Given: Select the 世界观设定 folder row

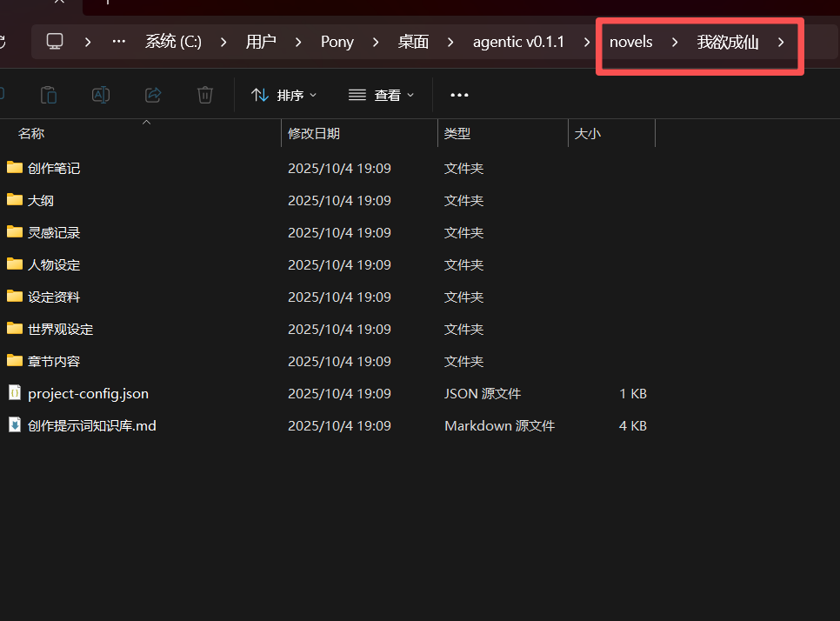Looking at the screenshot, I should click(x=60, y=329).
